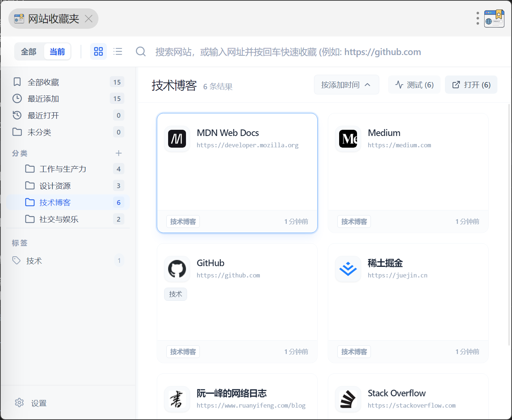This screenshot has height=420, width=512.
Task: Open the 工作与生产力 category folder
Action: coord(63,169)
